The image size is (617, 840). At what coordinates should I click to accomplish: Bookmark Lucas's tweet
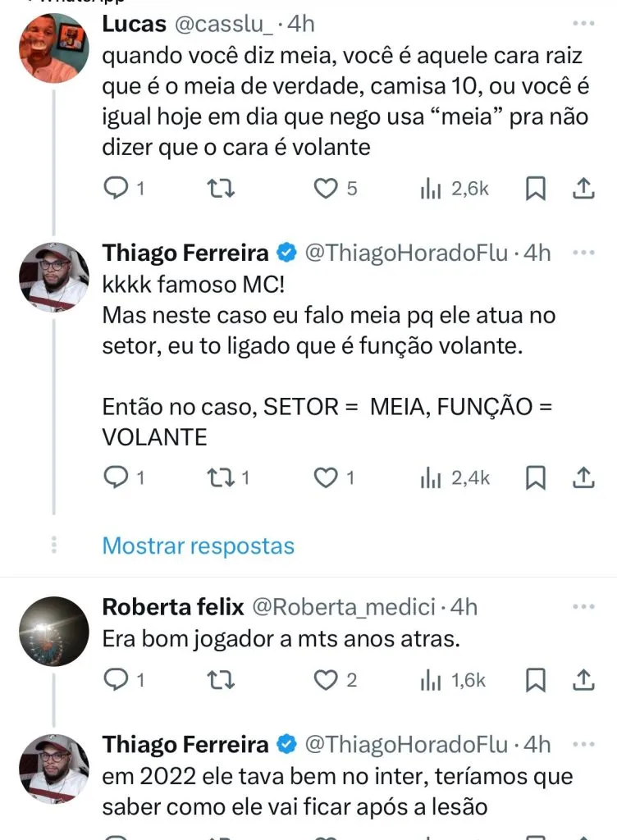[x=535, y=189]
